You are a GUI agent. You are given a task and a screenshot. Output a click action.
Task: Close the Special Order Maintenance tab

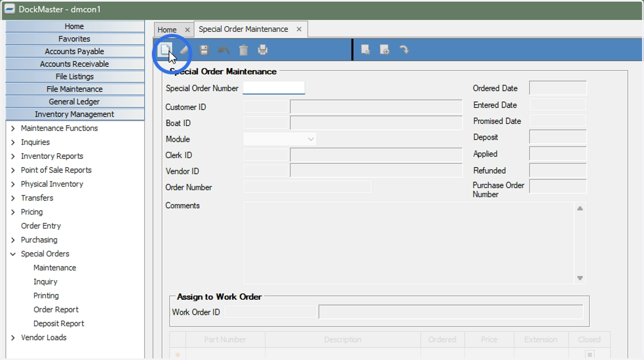pos(299,29)
